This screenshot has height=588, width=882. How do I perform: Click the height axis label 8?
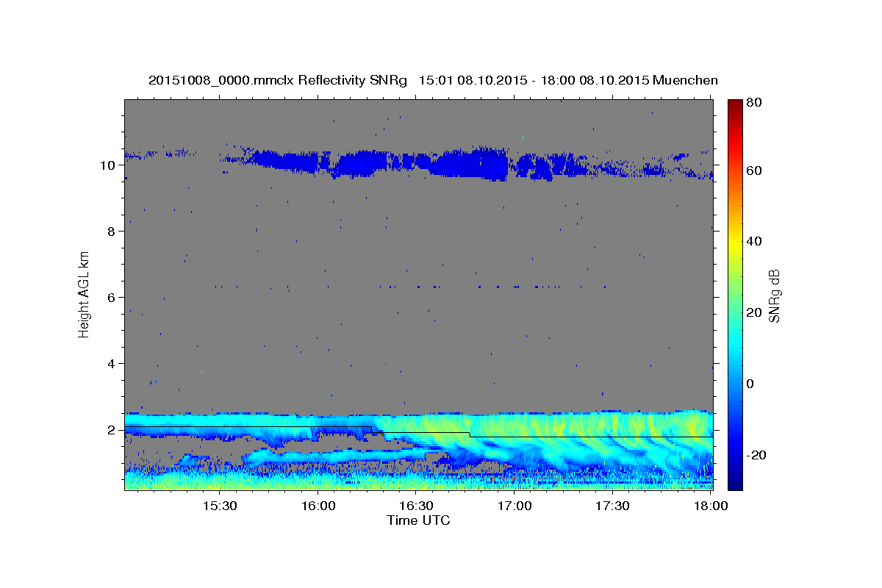tap(110, 232)
